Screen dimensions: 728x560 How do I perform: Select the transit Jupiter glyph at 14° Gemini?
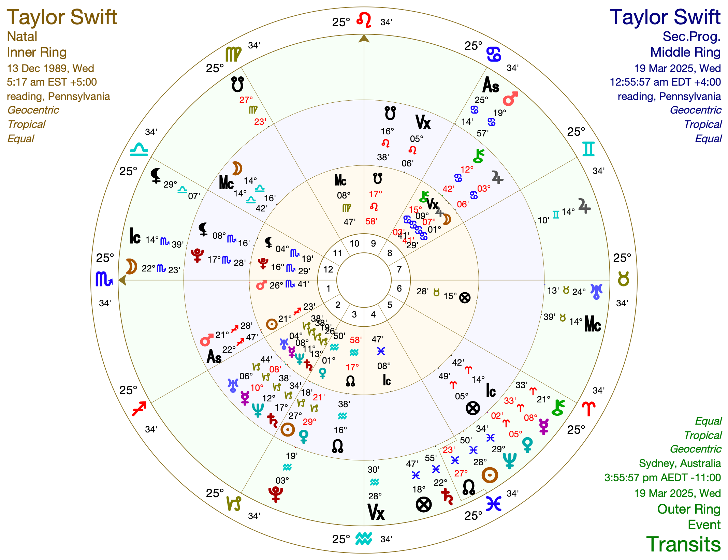584,206
